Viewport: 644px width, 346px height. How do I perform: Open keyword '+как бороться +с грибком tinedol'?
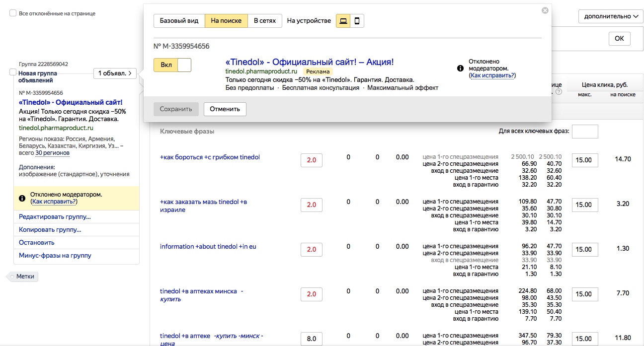coord(210,157)
